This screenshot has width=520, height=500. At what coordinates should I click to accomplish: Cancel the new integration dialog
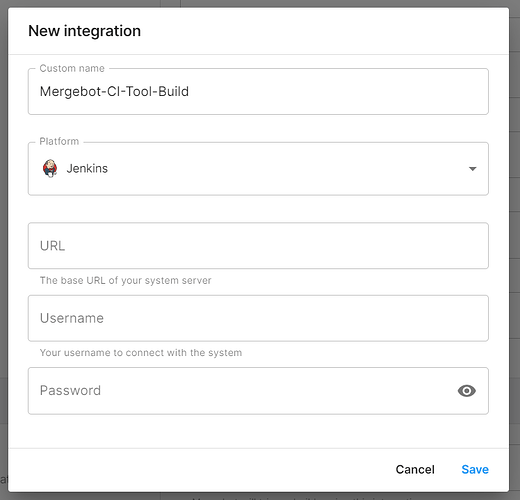(415, 469)
